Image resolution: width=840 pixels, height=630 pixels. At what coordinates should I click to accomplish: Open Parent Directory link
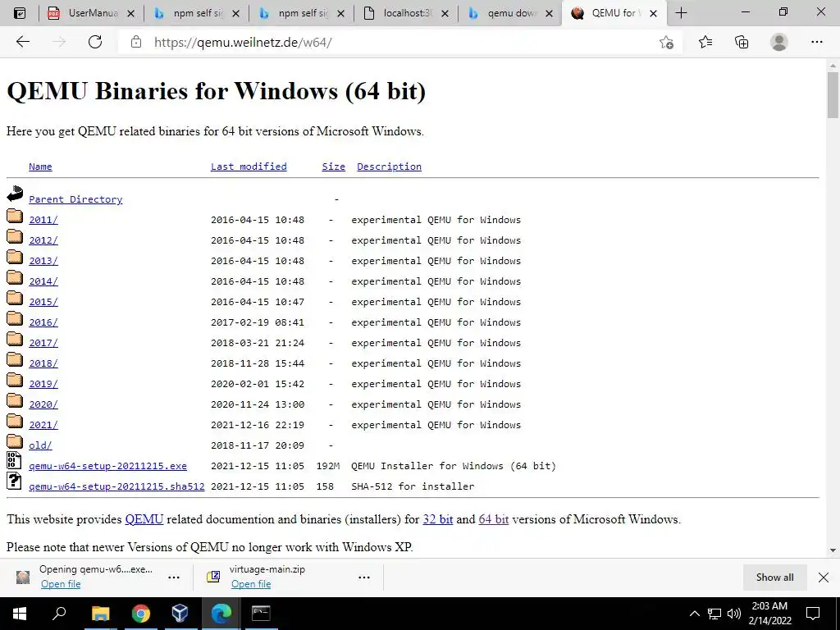tap(75, 199)
